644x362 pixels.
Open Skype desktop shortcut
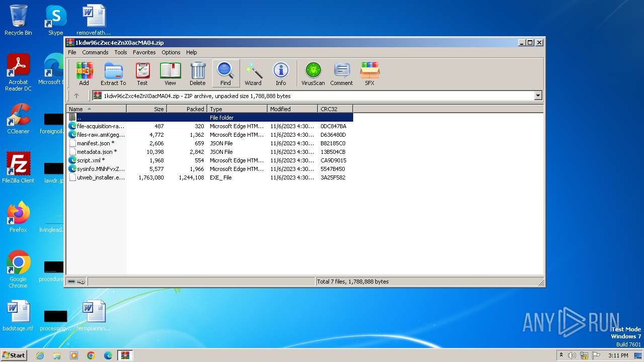point(55,20)
